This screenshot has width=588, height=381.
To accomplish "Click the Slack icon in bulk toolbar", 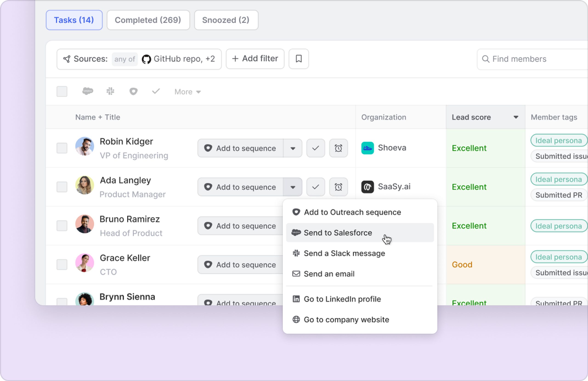I will [x=110, y=91].
